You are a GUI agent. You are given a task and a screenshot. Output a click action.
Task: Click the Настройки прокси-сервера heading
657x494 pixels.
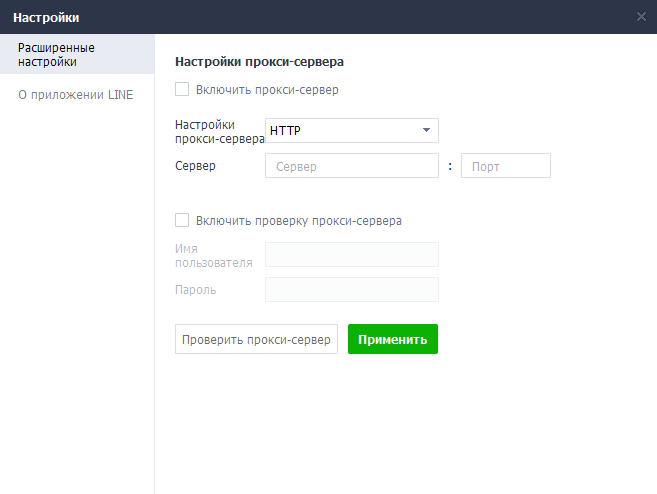click(x=259, y=62)
